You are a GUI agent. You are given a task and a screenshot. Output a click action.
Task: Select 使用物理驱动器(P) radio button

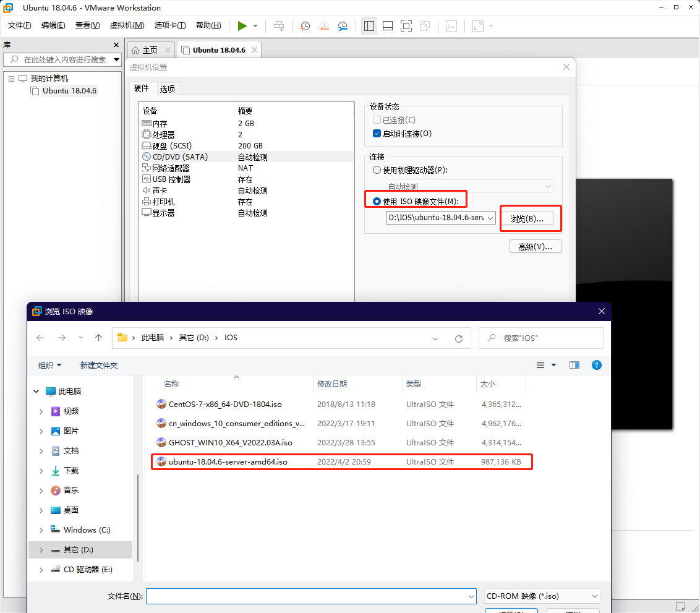(377, 170)
